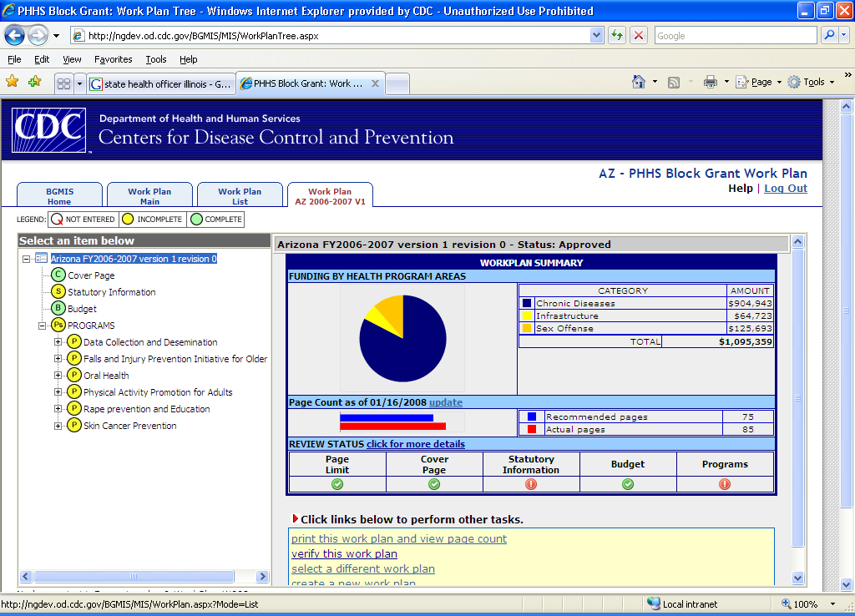Click the Statutory Information 'S' icon

pyautogui.click(x=58, y=292)
